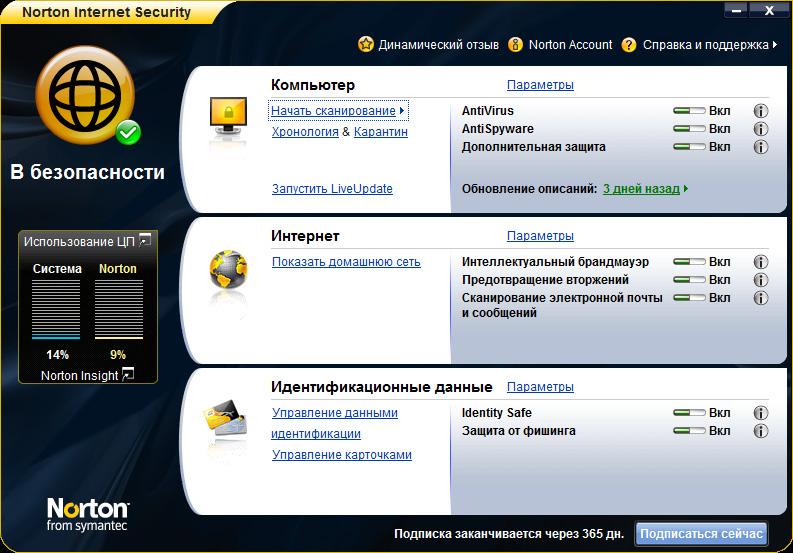Toggle Защита от фишинга switch
The height and width of the screenshot is (553, 793).
[x=689, y=431]
